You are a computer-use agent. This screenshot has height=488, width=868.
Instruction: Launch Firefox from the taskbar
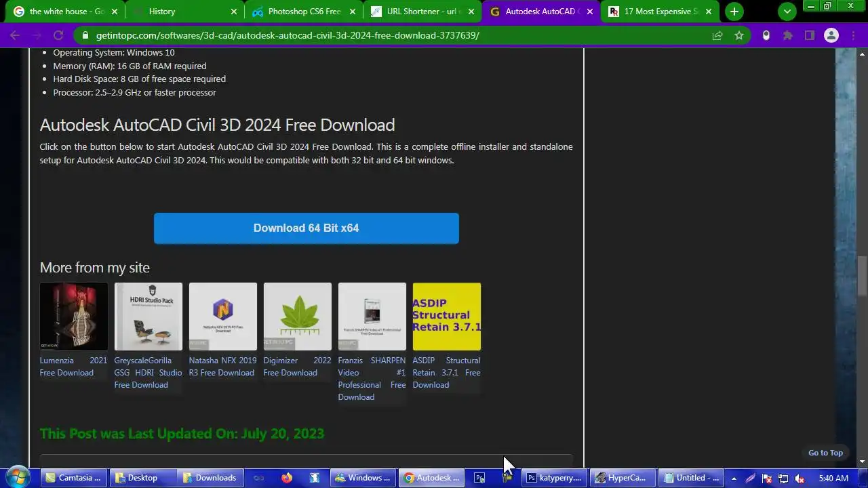click(287, 478)
